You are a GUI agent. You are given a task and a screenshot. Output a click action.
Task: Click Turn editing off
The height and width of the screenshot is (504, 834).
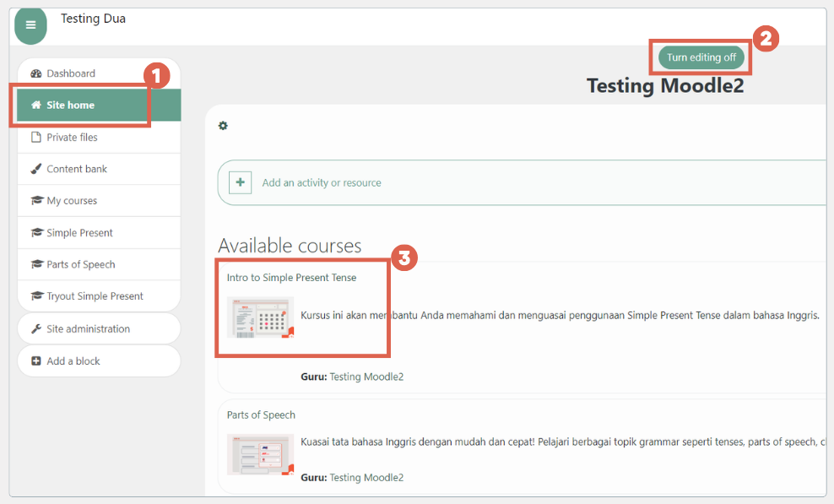(x=700, y=57)
